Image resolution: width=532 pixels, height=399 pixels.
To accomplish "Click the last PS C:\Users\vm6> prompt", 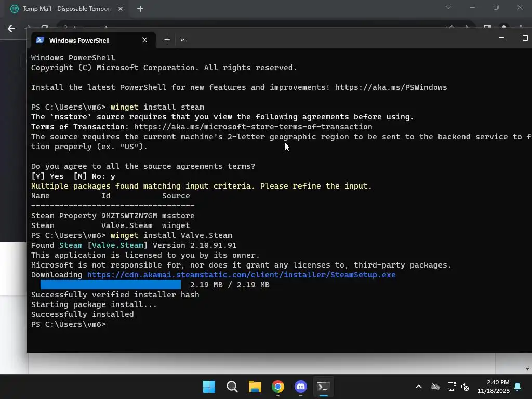I will pos(68,324).
